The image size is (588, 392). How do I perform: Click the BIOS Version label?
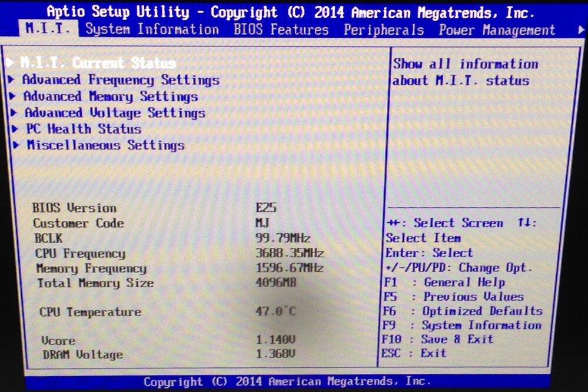74,208
